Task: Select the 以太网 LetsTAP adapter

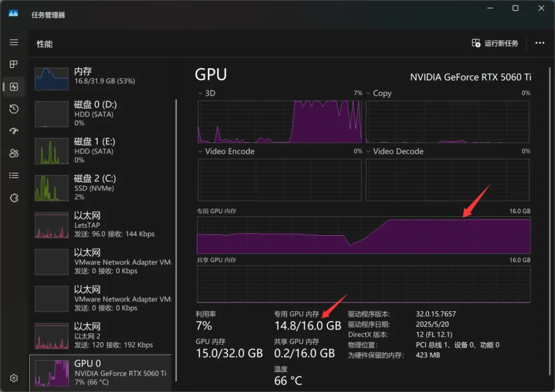Action: [x=102, y=225]
